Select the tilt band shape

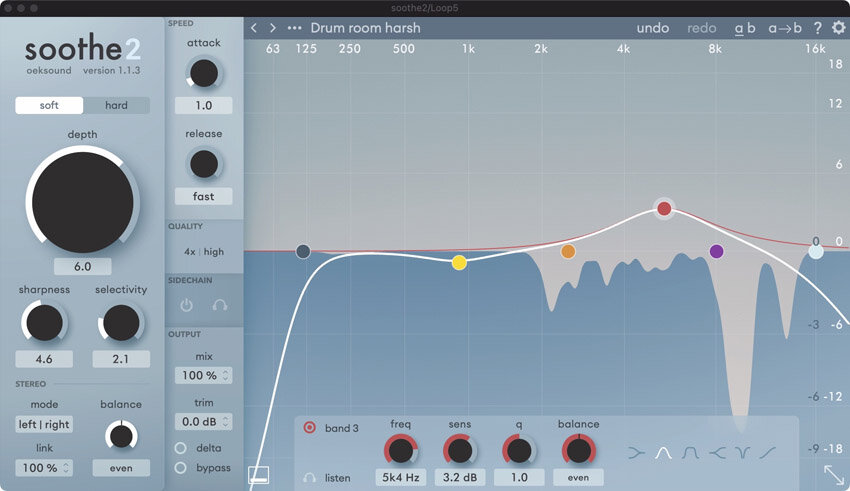pos(768,452)
